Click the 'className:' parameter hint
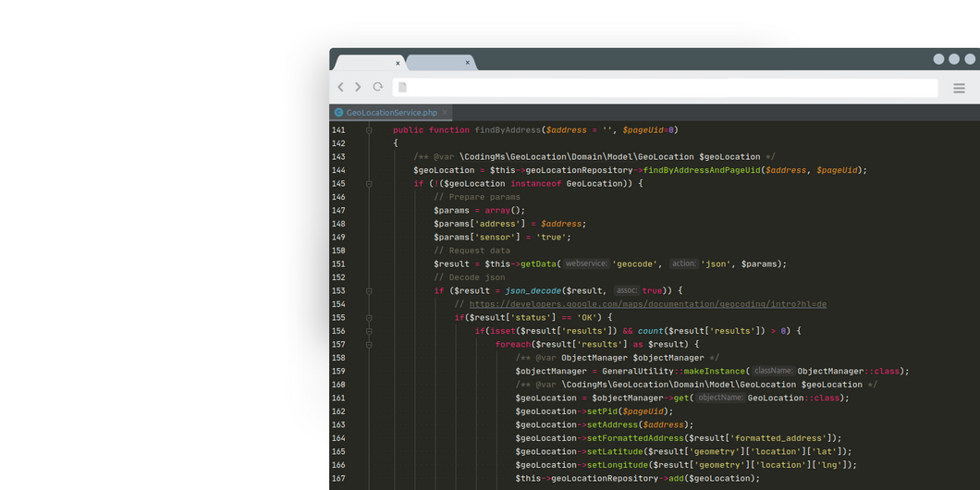 [773, 371]
